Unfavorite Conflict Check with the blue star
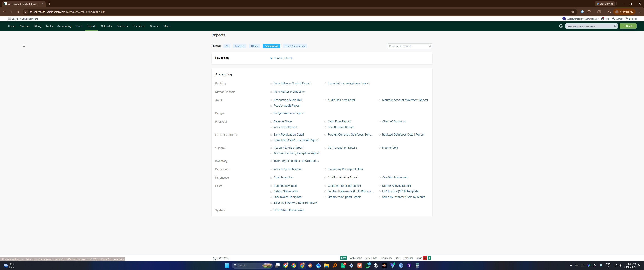This screenshot has height=270, width=644. [x=271, y=58]
